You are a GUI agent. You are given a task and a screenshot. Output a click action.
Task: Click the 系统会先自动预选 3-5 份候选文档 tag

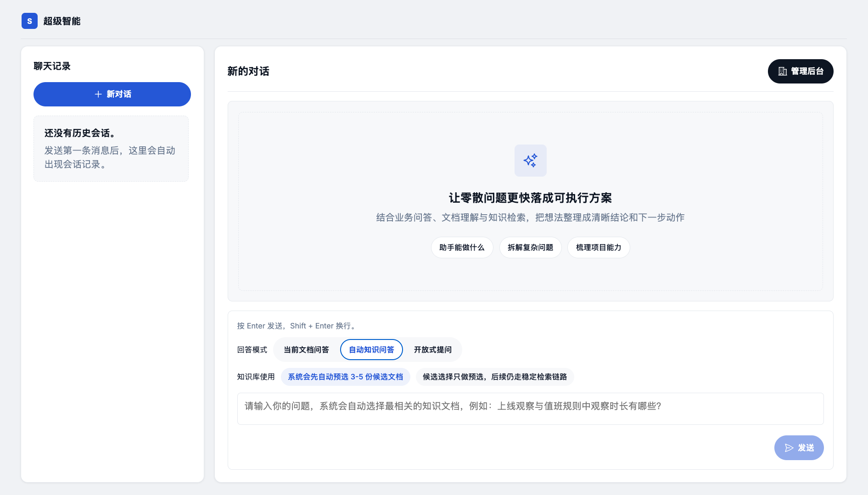345,377
